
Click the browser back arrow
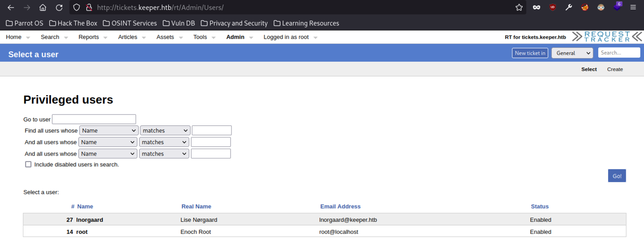coord(11,7)
